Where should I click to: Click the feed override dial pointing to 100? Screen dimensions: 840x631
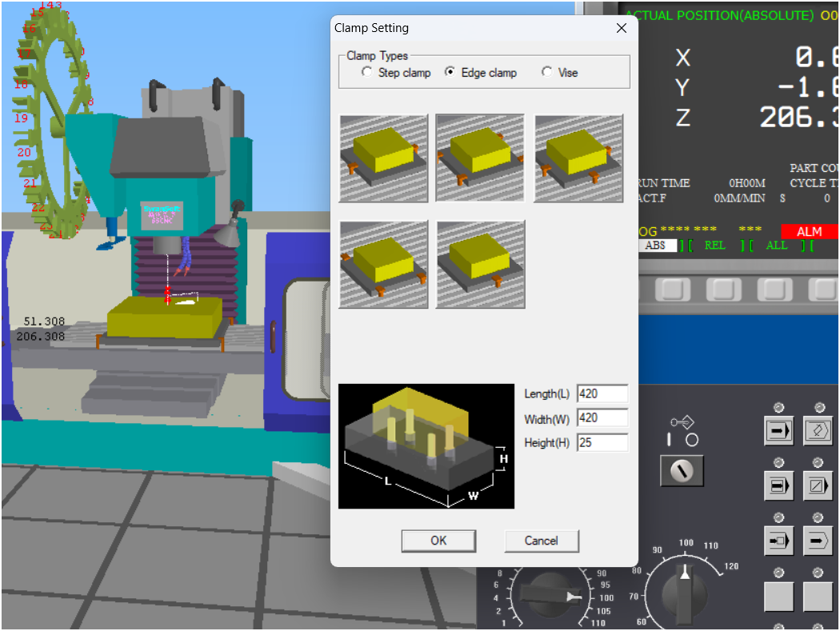550,596
